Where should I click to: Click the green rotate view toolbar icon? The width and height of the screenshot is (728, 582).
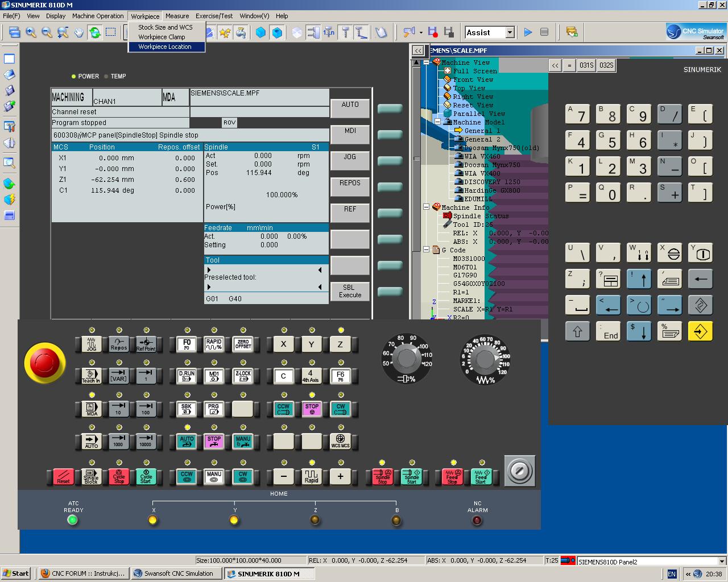94,32
